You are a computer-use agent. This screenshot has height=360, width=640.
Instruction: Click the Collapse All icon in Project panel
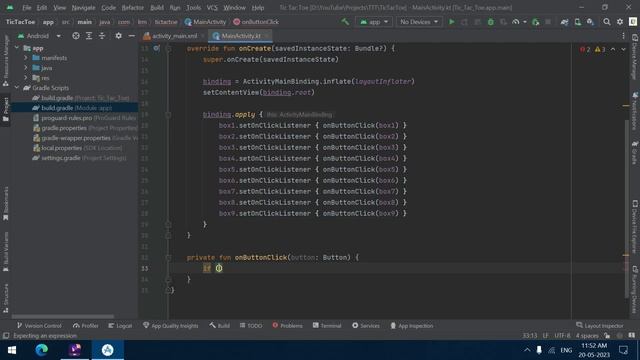pos(102,36)
